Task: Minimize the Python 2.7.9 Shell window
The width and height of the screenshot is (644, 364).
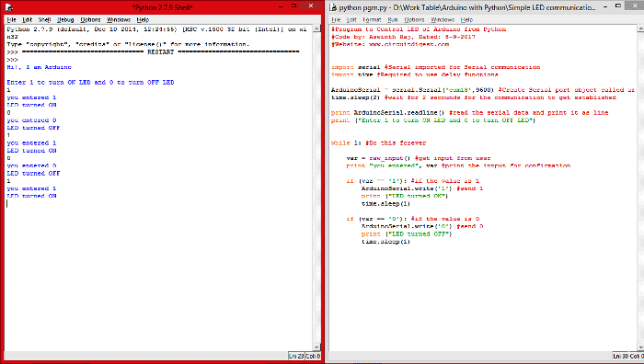Action: 281,6
